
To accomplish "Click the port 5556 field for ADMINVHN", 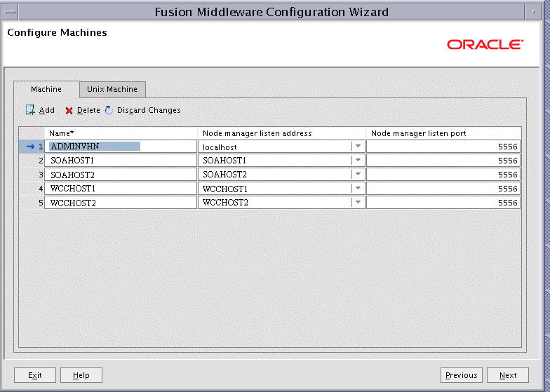I will (x=443, y=146).
